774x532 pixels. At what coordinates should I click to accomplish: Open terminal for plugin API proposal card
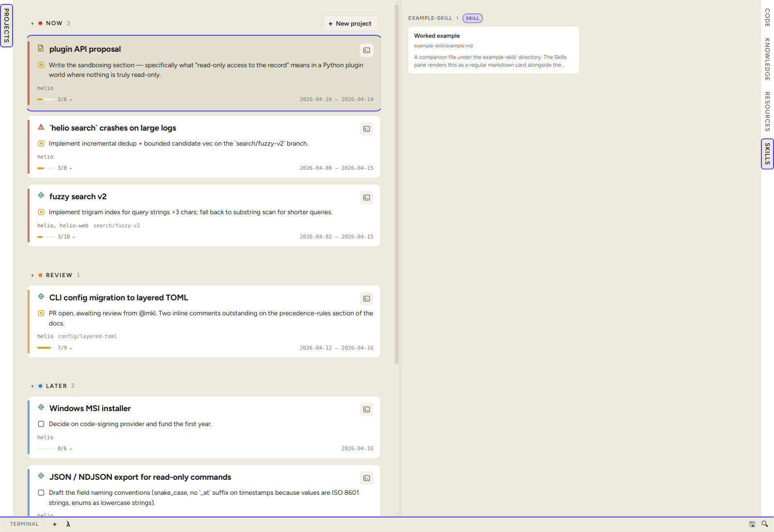tap(367, 50)
